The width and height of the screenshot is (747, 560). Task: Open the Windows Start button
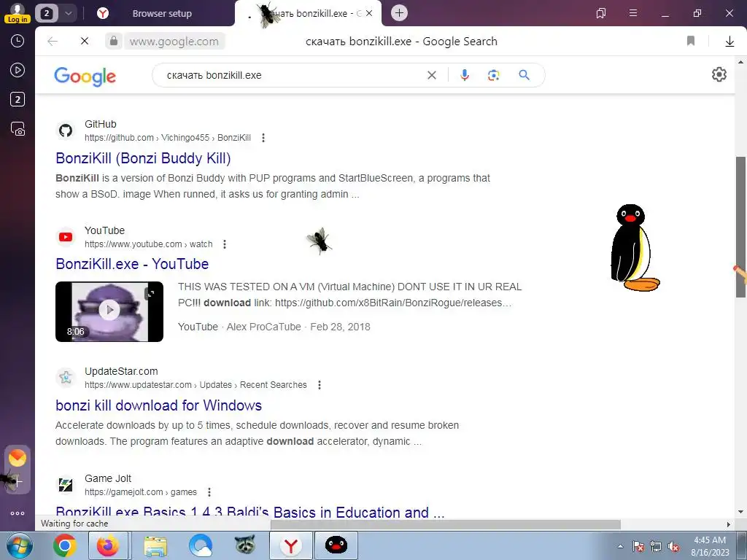19,545
